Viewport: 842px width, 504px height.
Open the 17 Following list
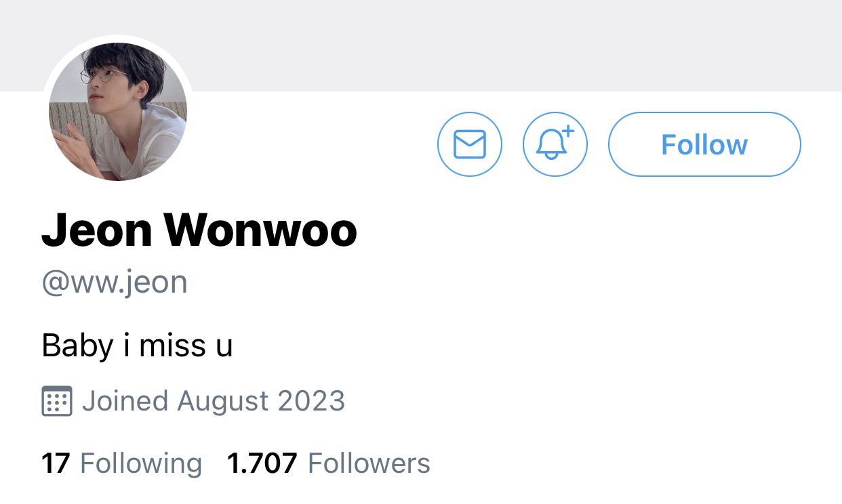point(122,464)
